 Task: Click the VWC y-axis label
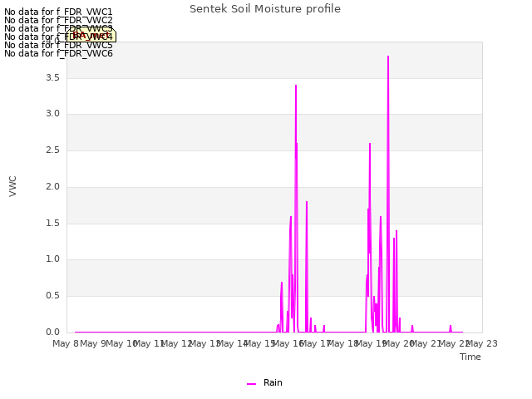coord(12,186)
